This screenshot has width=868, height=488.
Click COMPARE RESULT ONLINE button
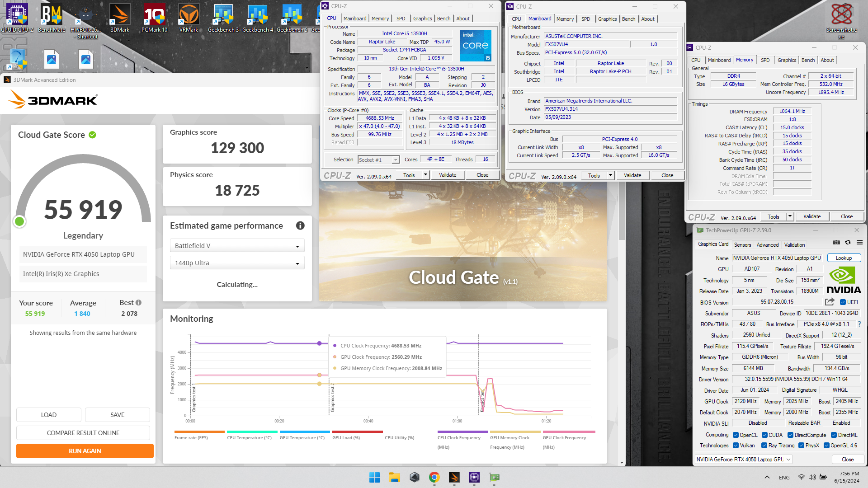pyautogui.click(x=83, y=433)
